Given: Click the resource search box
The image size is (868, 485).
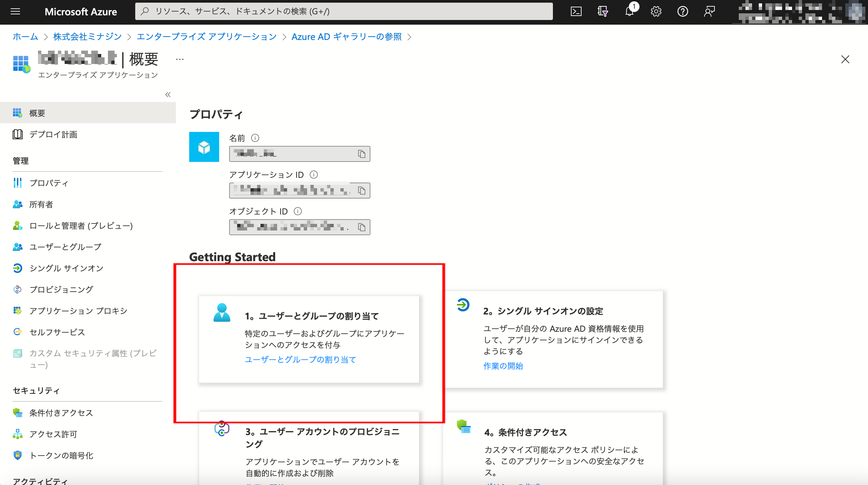Looking at the screenshot, I should [x=344, y=12].
